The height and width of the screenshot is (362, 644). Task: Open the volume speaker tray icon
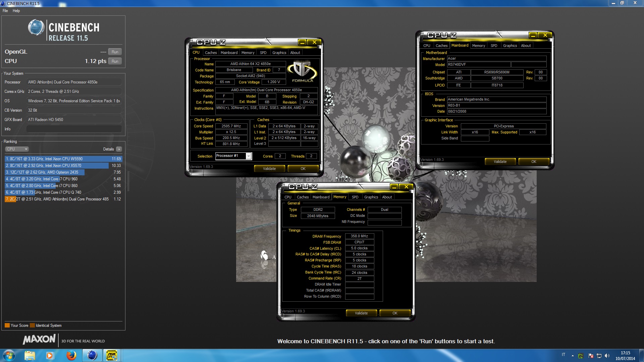(x=607, y=356)
